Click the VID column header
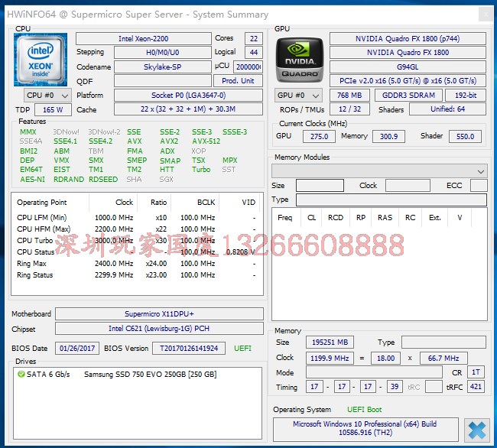Viewport: 497px width, 448px height. click(x=239, y=203)
